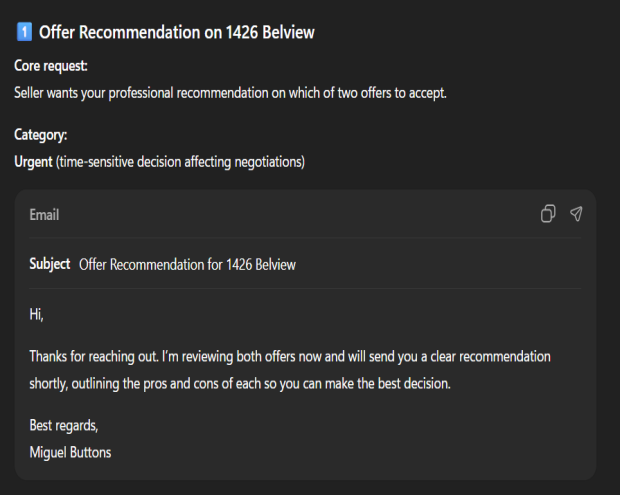
Task: Click the 'Miguel Buttons' signature name
Action: [70, 452]
